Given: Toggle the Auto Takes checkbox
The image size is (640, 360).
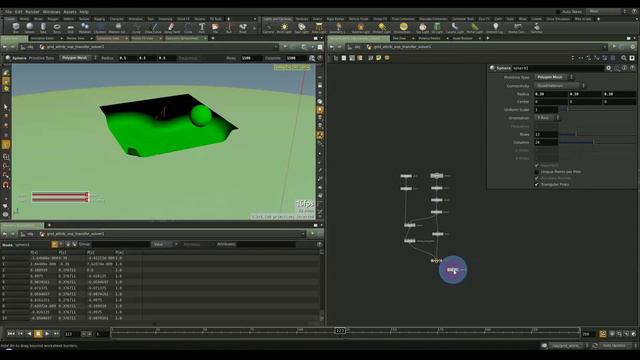Looking at the screenshot, I should tap(559, 12).
